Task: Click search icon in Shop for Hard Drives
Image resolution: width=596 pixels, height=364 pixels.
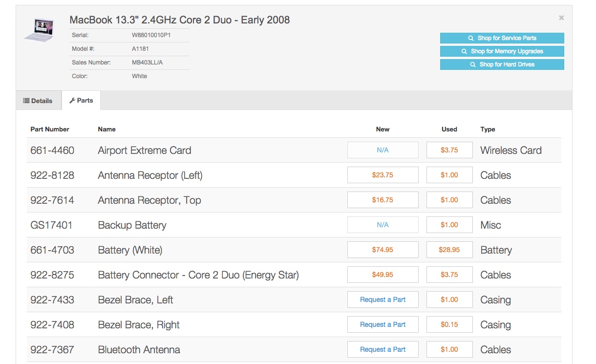Action: (473, 64)
